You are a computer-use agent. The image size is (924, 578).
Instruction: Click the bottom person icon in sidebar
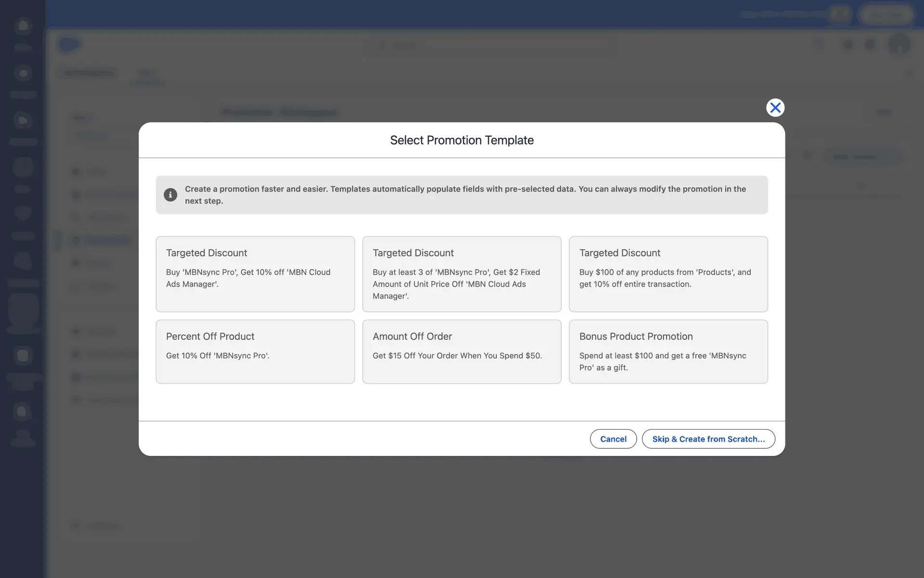pyautogui.click(x=23, y=437)
